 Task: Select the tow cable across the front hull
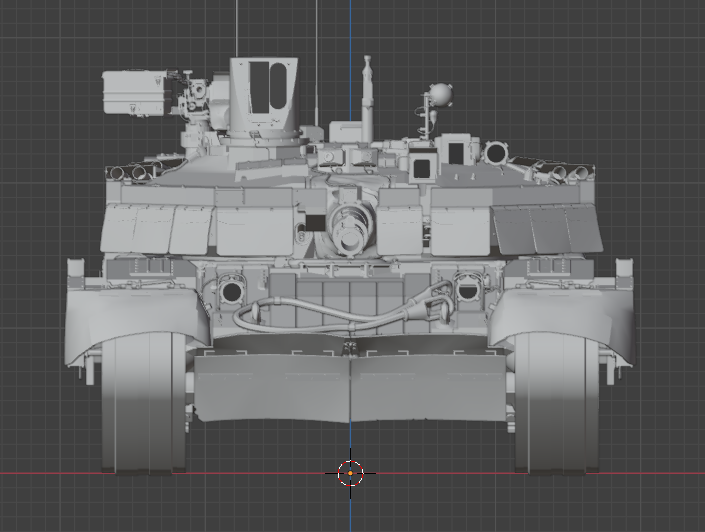click(330, 318)
